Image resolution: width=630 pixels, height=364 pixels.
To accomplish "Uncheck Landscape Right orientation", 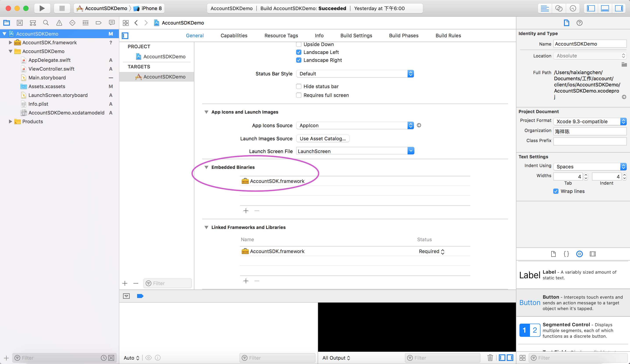I will click(x=299, y=60).
